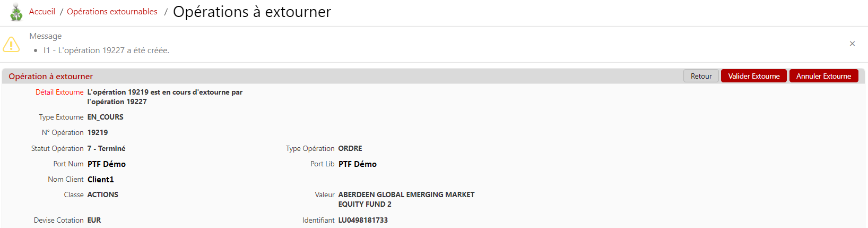Click the status value 7 - Terminé
Screen dimensions: 868x228
(107, 149)
